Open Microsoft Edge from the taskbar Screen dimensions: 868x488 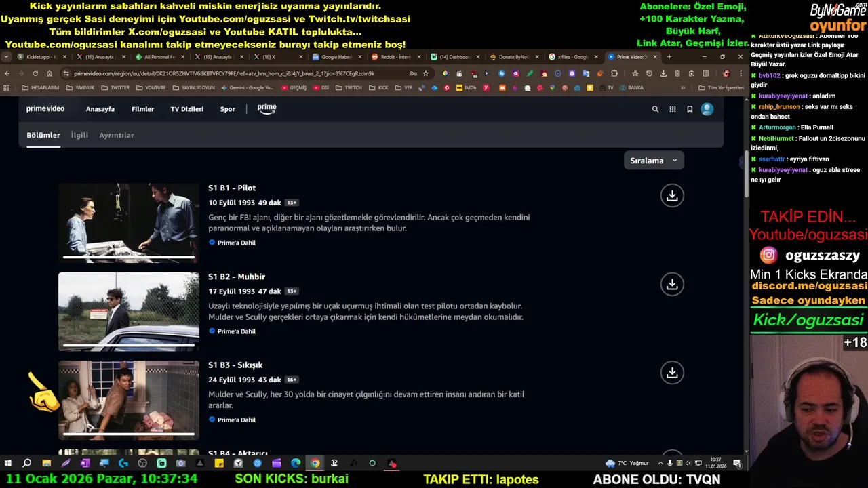click(x=296, y=464)
